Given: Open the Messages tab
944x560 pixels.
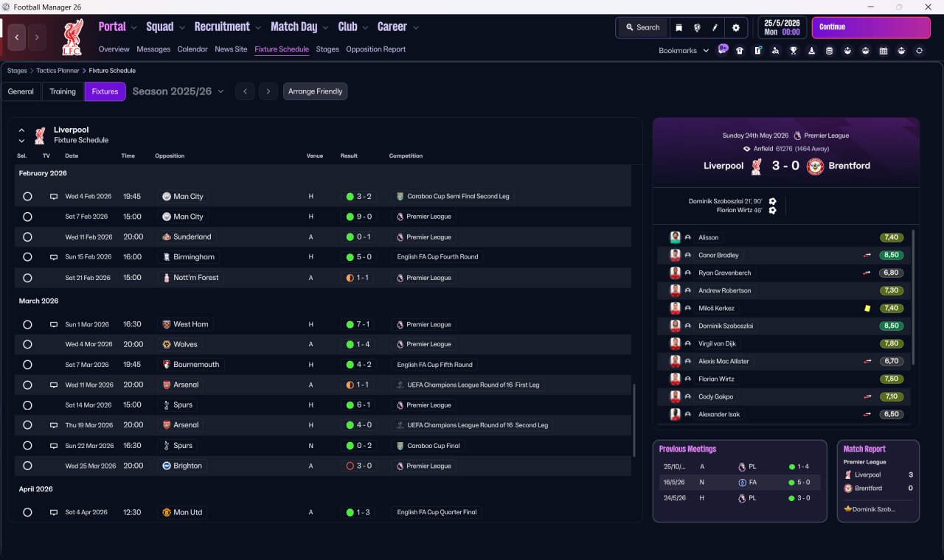Looking at the screenshot, I should (x=153, y=49).
